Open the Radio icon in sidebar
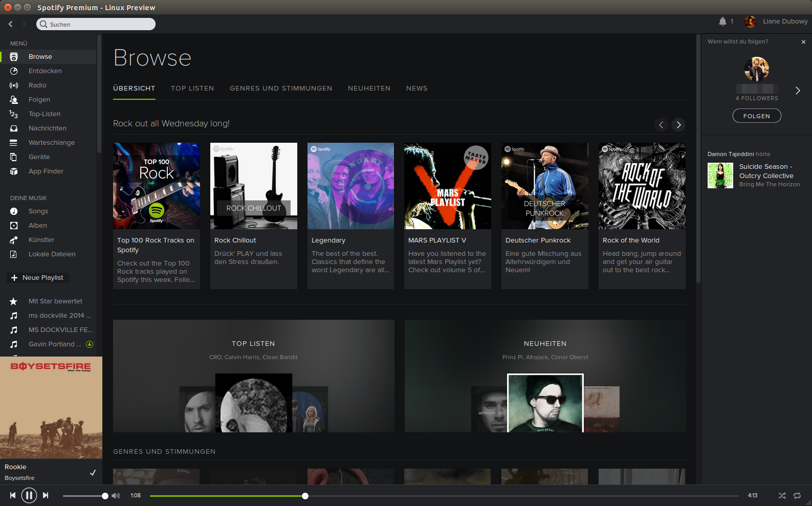The height and width of the screenshot is (506, 812). point(14,85)
